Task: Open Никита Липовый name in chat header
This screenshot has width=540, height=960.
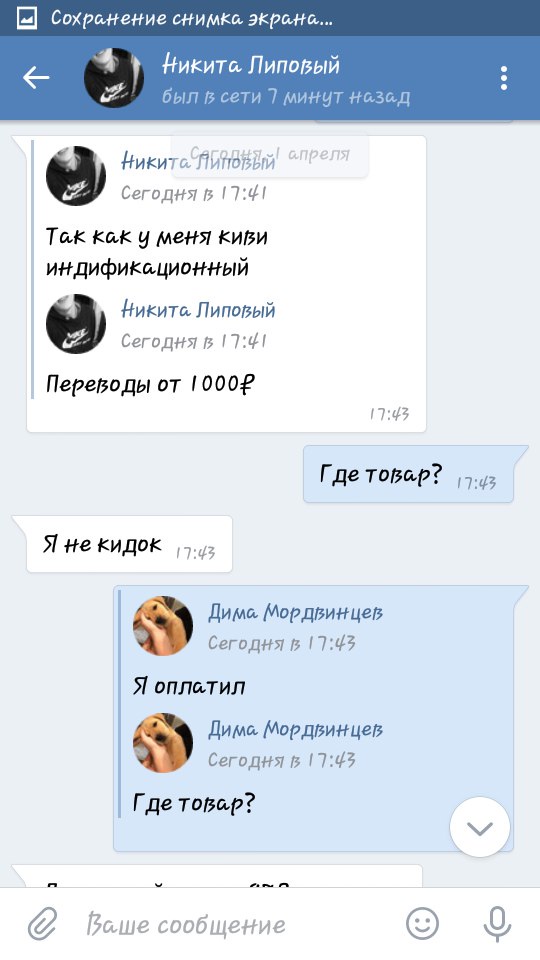Action: (251, 65)
